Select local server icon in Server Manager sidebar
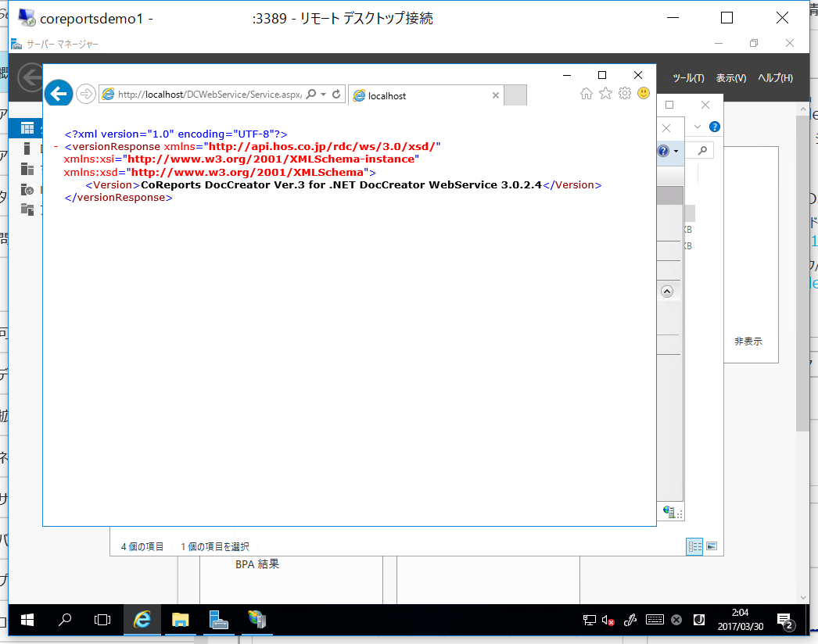Screen dimensions: 818x644 pyautogui.click(x=27, y=148)
